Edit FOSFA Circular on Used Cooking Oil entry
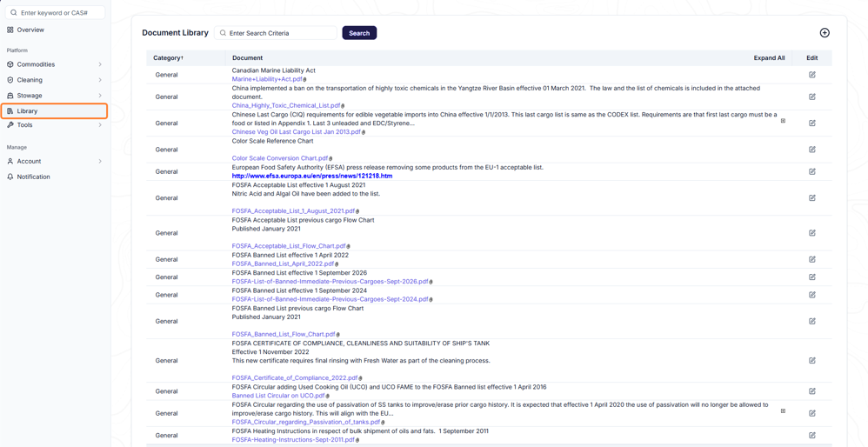The width and height of the screenshot is (868, 447). pyautogui.click(x=812, y=391)
